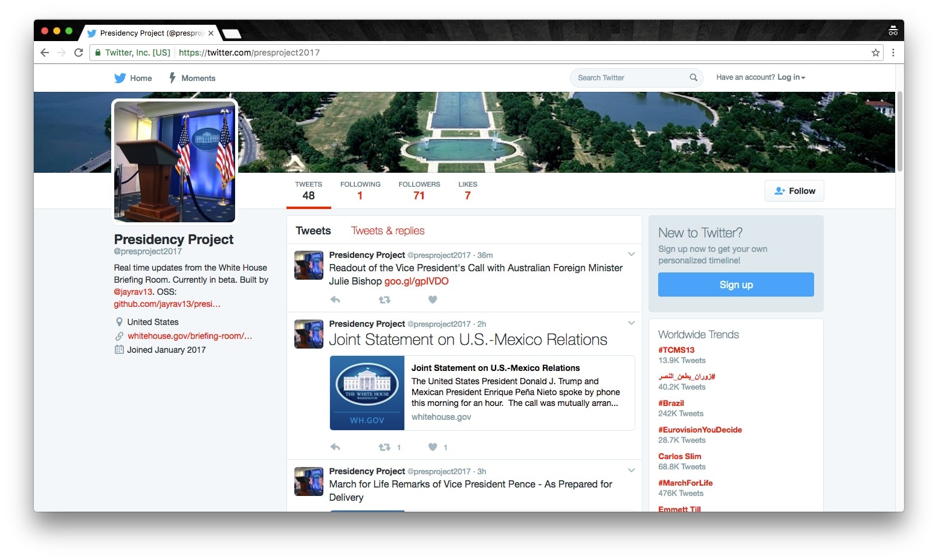Viewport: 938px width, 560px height.
Task: Click the macOS green fullscreen button
Action: pos(69,31)
